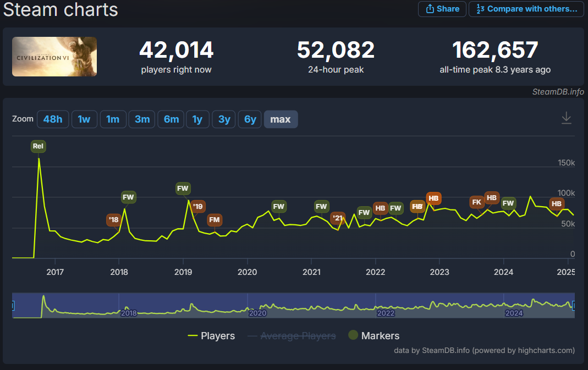Set zoom to 48h
This screenshot has width=588, height=370.
[x=53, y=119]
